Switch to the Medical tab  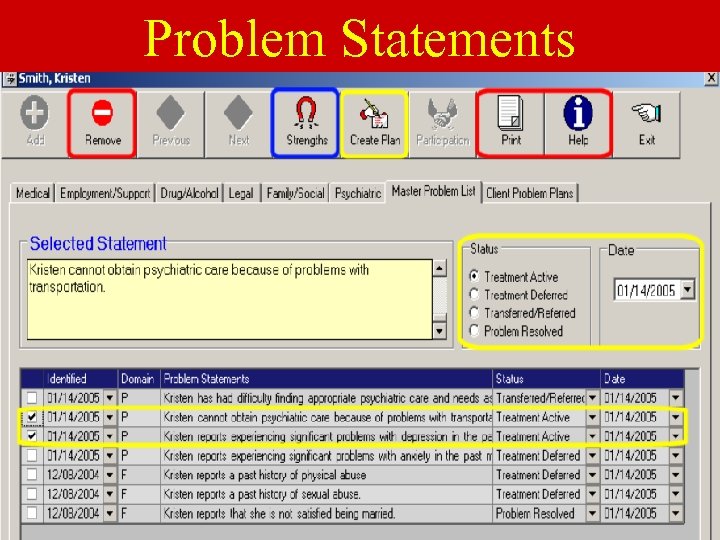33,193
